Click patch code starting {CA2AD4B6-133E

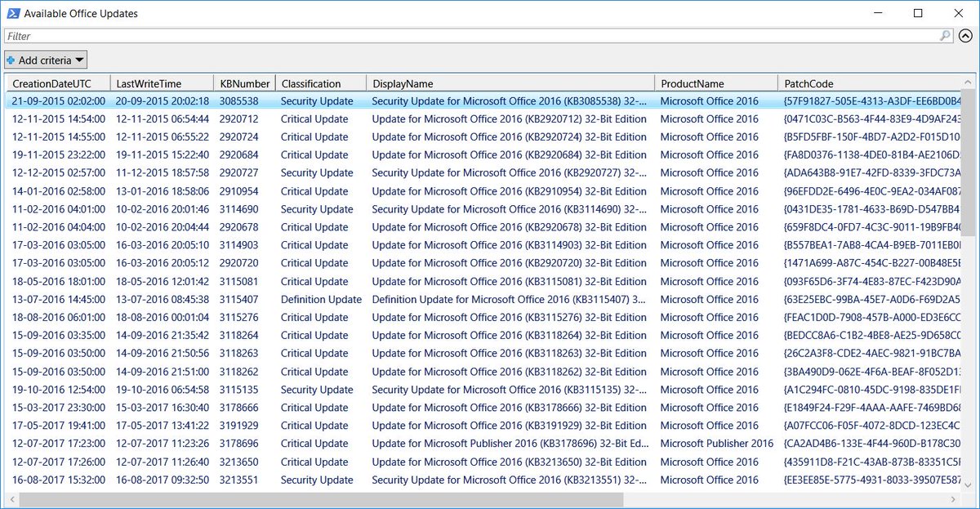pos(871,444)
